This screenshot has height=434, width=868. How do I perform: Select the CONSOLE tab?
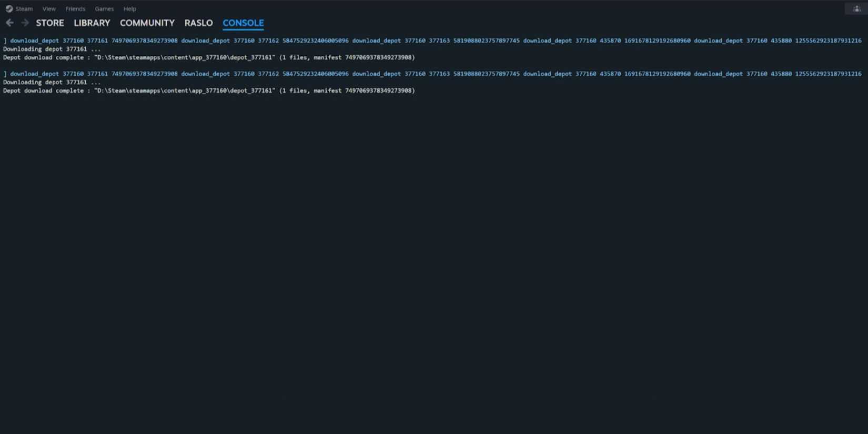click(x=243, y=23)
